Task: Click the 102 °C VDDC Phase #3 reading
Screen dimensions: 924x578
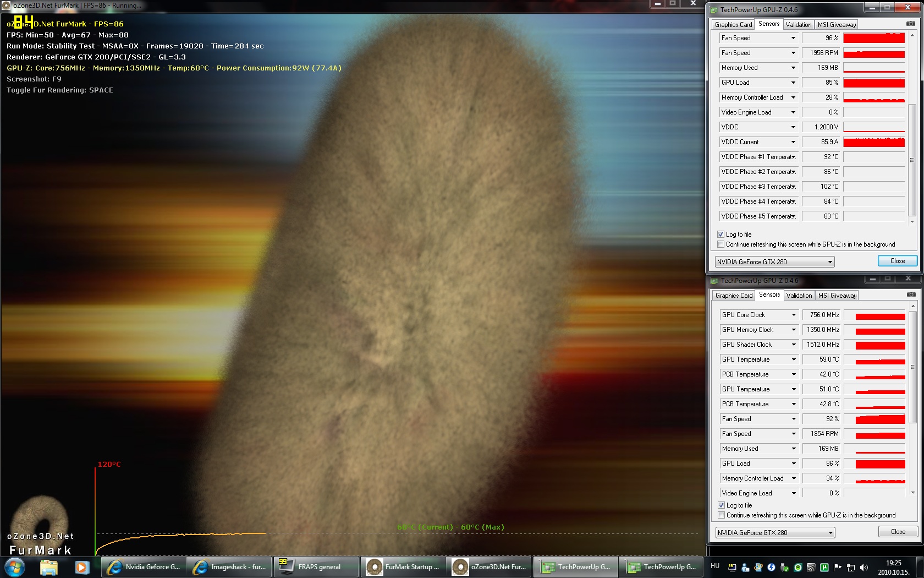Action: pos(821,187)
